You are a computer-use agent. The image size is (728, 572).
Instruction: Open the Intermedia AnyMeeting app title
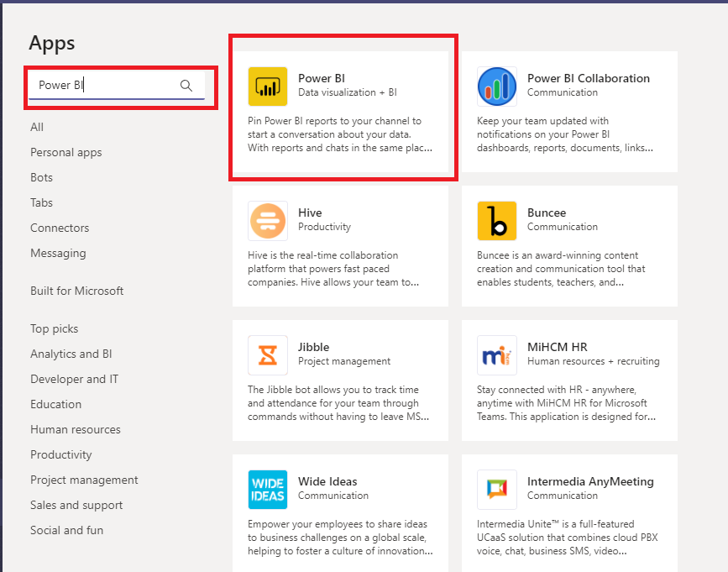(590, 481)
